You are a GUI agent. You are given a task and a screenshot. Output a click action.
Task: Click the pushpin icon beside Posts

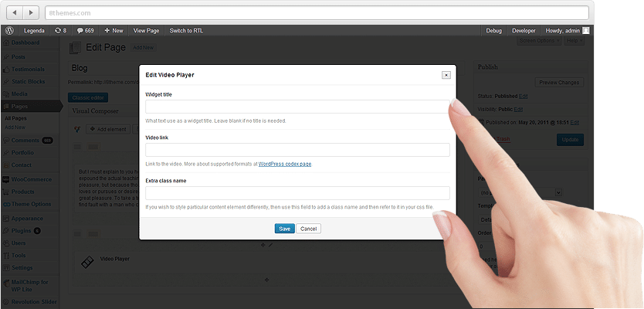click(x=5, y=57)
